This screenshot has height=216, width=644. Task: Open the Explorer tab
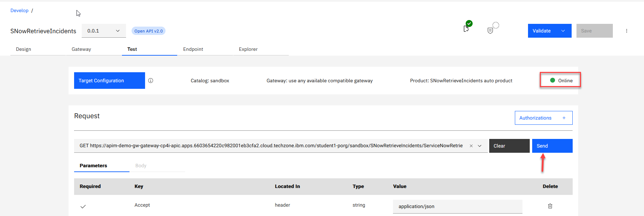(248, 49)
